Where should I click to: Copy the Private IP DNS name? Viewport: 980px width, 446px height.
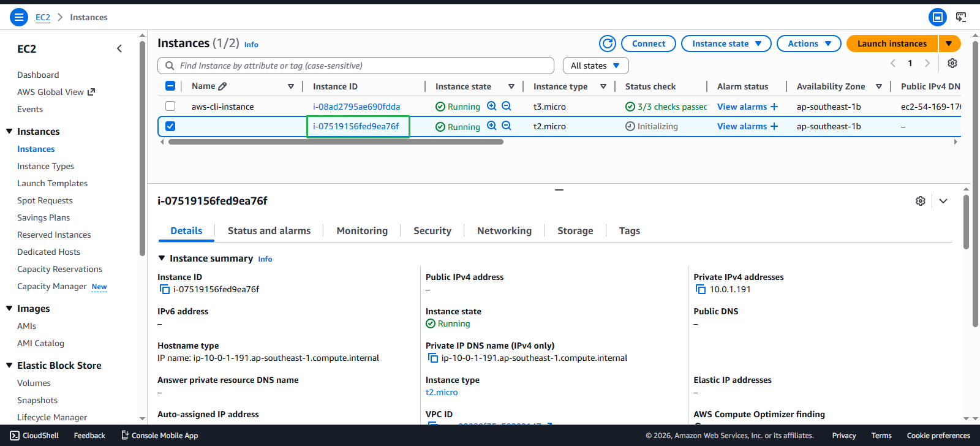coord(433,358)
